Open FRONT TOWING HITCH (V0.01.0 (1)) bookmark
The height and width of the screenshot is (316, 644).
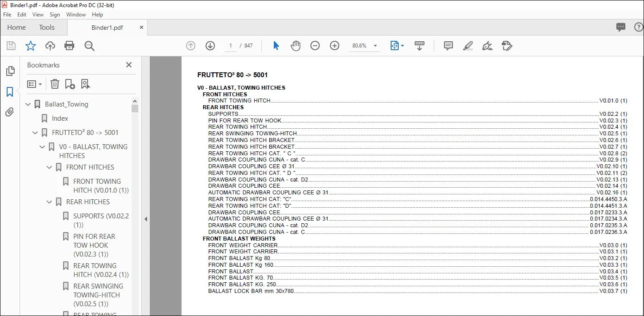pos(101,186)
